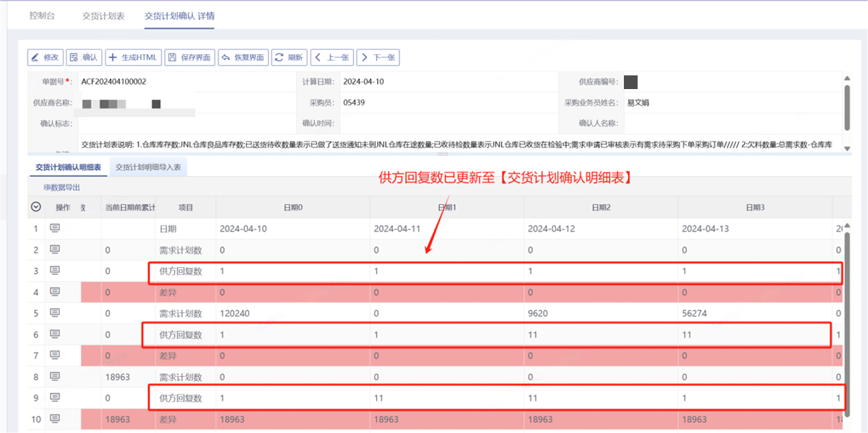The image size is (868, 433).
Task: Save the layout with 保存界面
Action: pyautogui.click(x=189, y=58)
